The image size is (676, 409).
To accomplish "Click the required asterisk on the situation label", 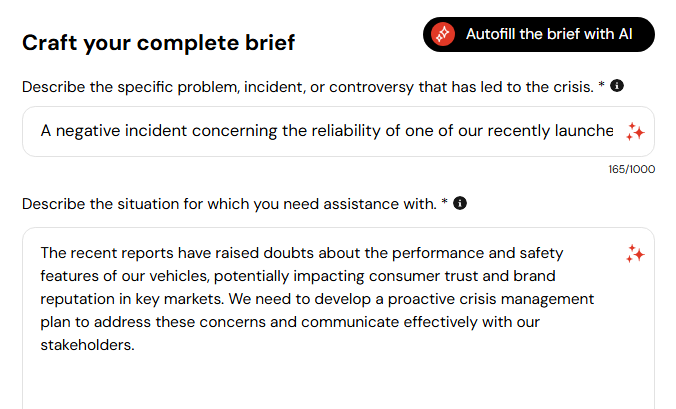I will pyautogui.click(x=444, y=204).
